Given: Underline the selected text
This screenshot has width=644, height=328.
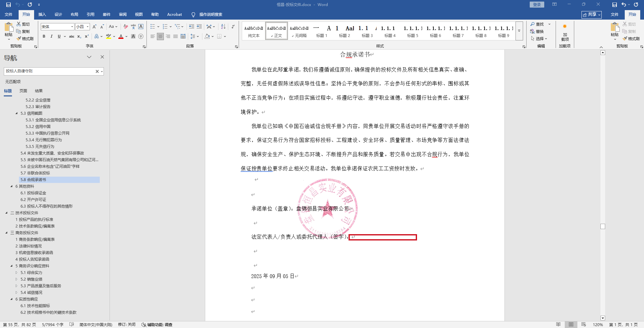Looking at the screenshot, I should [x=59, y=36].
